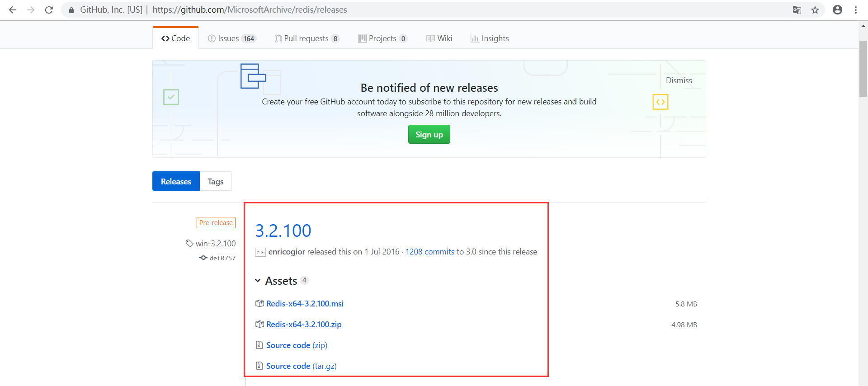Click the enricogior avatar image
This screenshot has width=868, height=386.
[260, 252]
